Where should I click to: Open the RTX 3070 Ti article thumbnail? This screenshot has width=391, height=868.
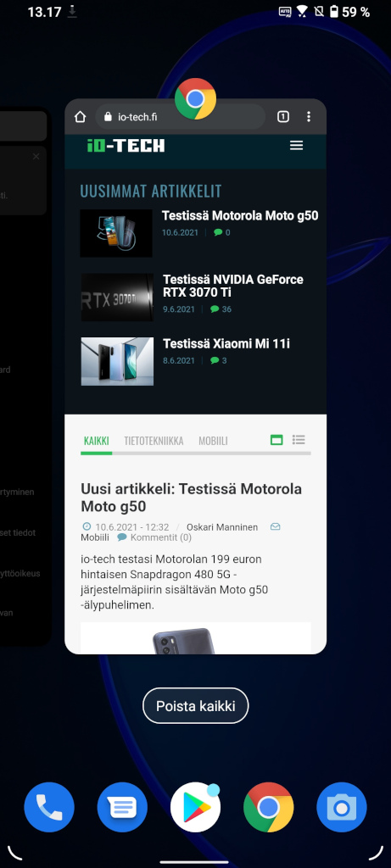[x=117, y=298]
